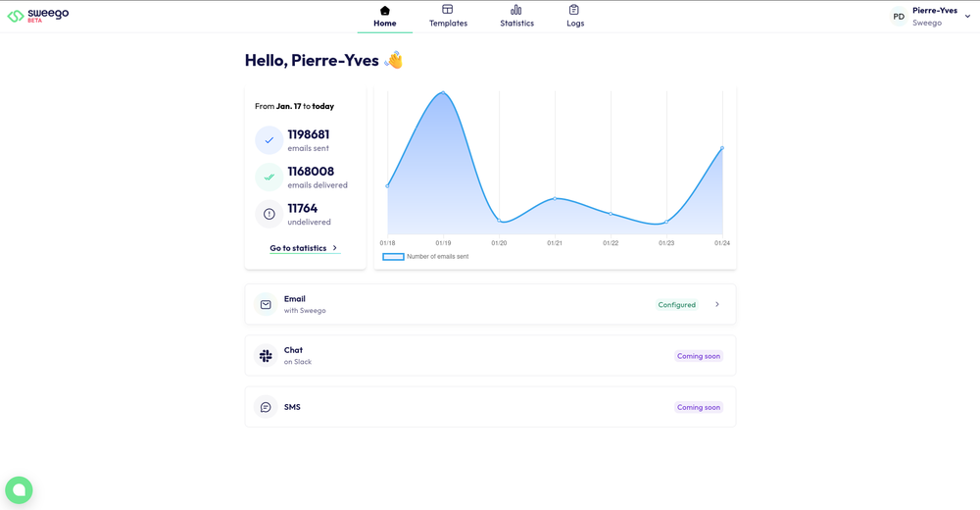Click the undelivered alert icon

(x=269, y=214)
